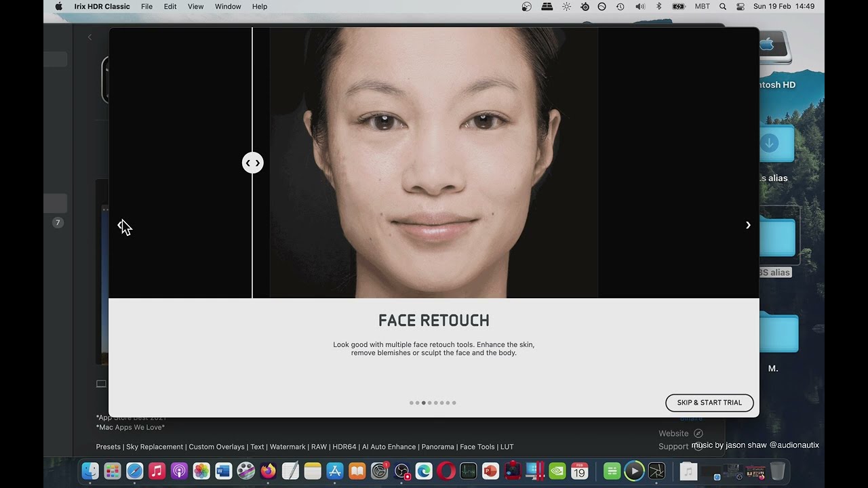Select the Macintosh HD desktop drive
Image resolution: width=868 pixels, height=488 pixels.
click(x=776, y=47)
